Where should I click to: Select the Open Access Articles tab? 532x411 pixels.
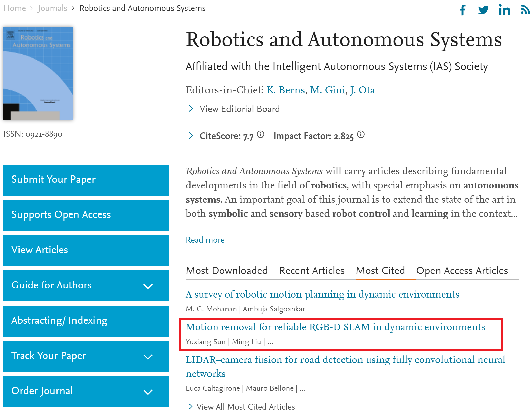(x=462, y=271)
